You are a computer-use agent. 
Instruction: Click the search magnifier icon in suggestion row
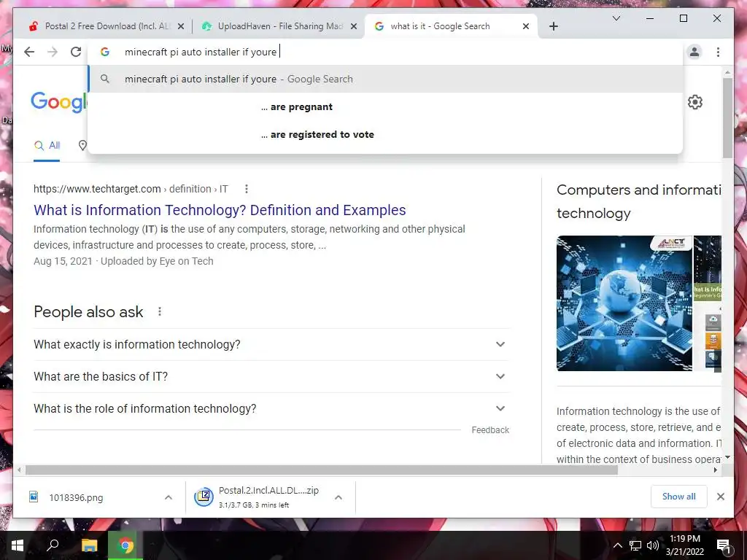105,79
